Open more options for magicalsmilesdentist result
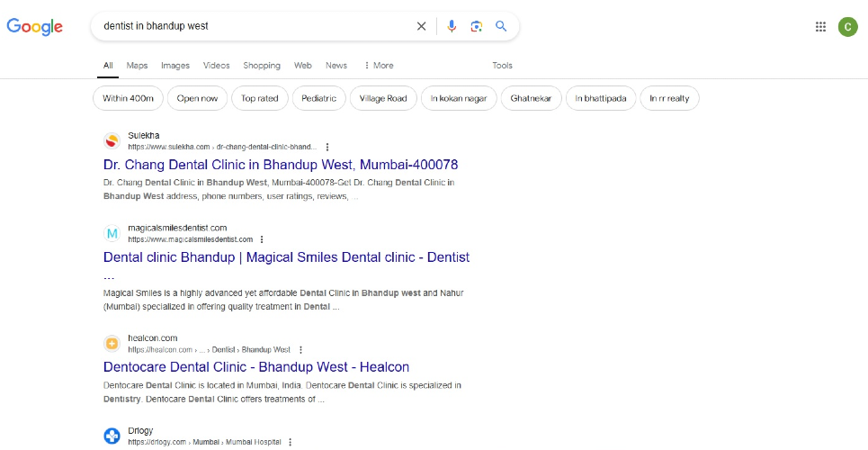 click(x=262, y=239)
